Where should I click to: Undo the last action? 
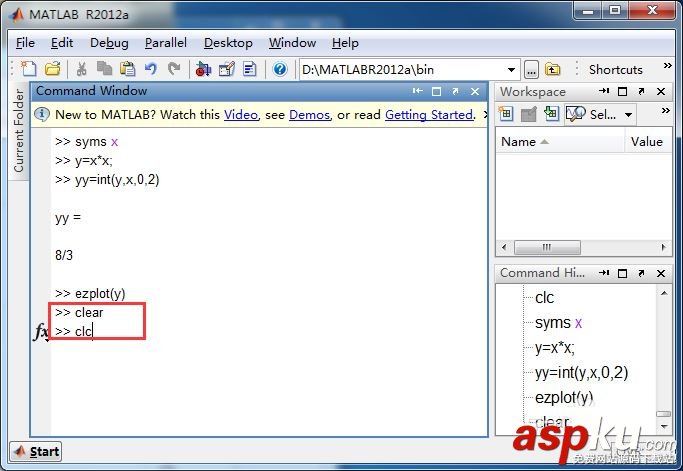[151, 69]
